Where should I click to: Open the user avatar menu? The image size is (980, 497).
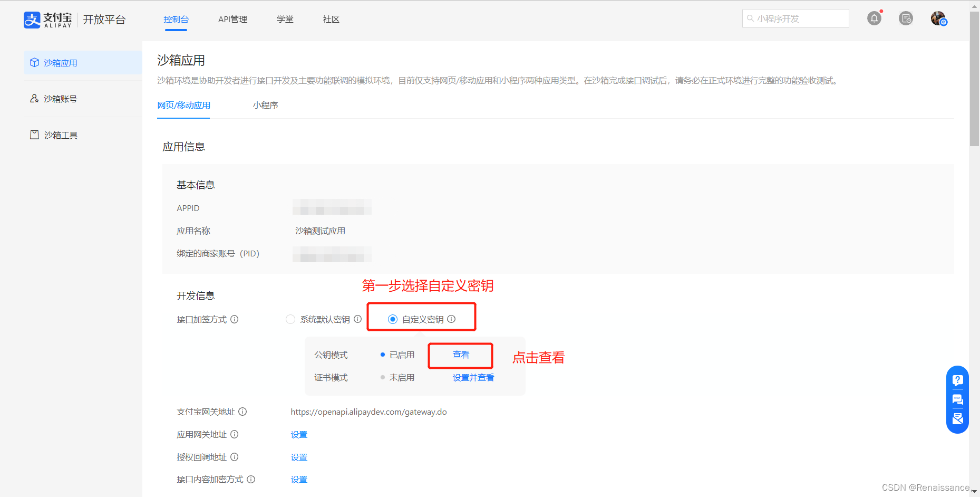(938, 18)
